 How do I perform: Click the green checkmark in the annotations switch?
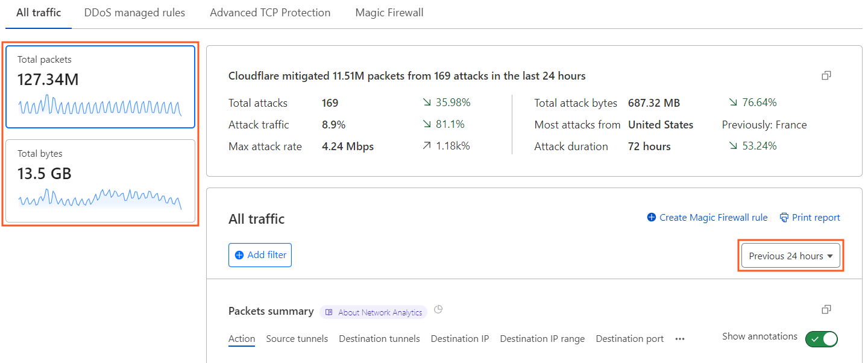tap(814, 339)
